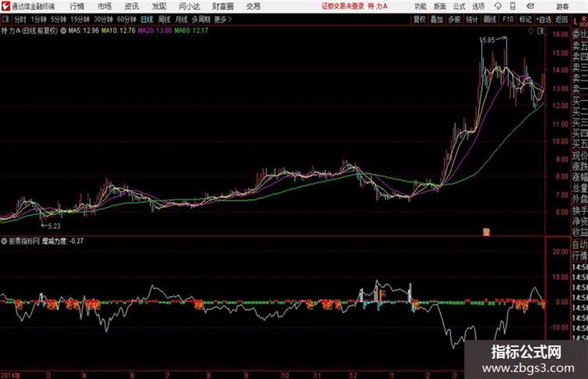
Task: Click the 画线 drawing button
Action: pyautogui.click(x=490, y=19)
